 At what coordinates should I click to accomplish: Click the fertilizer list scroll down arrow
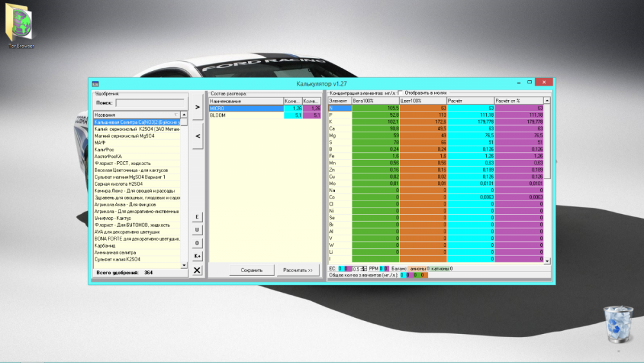(184, 265)
